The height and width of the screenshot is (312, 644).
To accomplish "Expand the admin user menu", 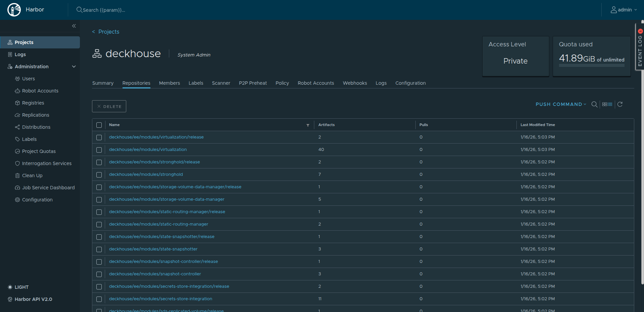I will coord(624,9).
